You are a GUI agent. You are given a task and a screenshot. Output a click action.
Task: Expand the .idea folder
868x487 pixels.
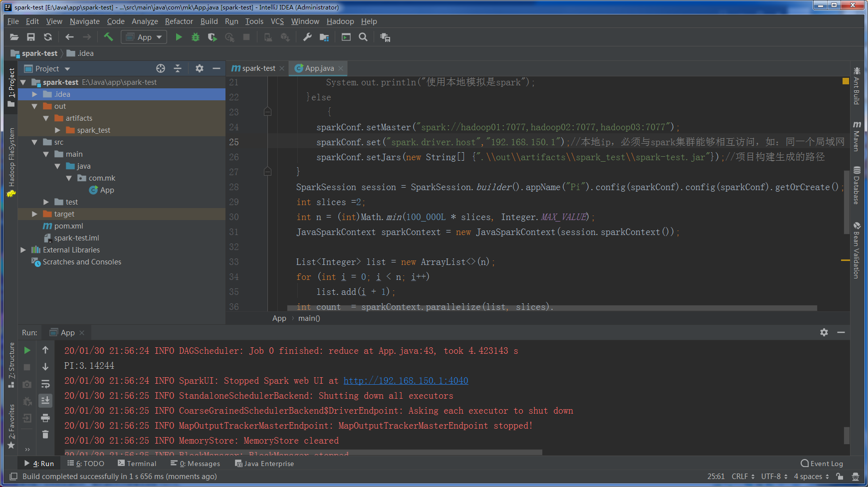pyautogui.click(x=34, y=94)
